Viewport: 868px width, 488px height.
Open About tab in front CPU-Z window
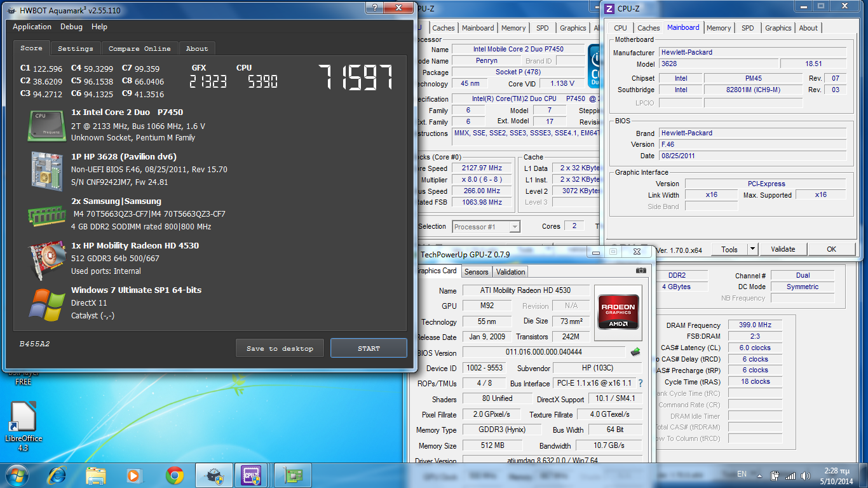tap(808, 28)
